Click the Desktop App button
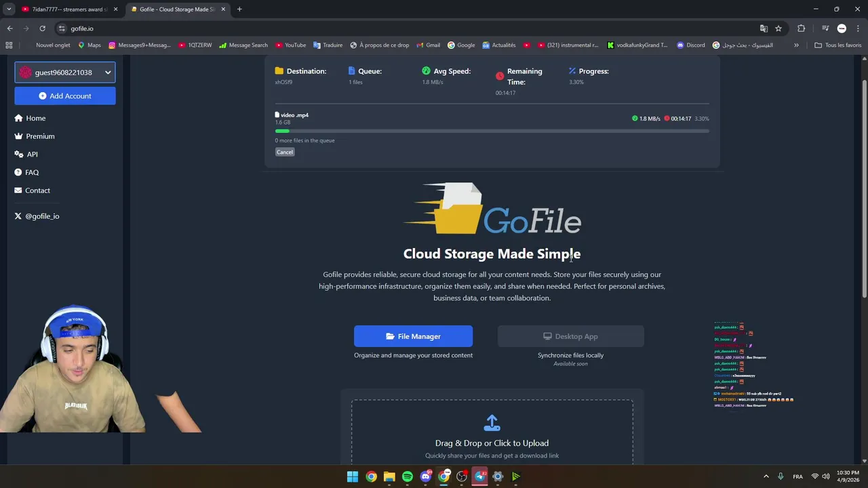868x488 pixels. pyautogui.click(x=570, y=336)
